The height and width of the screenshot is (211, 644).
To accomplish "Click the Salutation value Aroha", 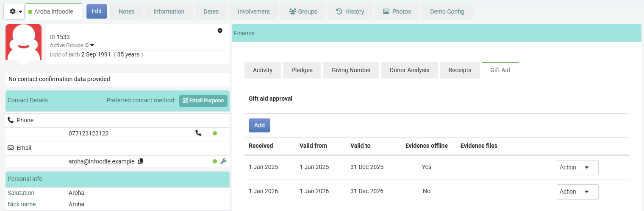I will point(76,193).
